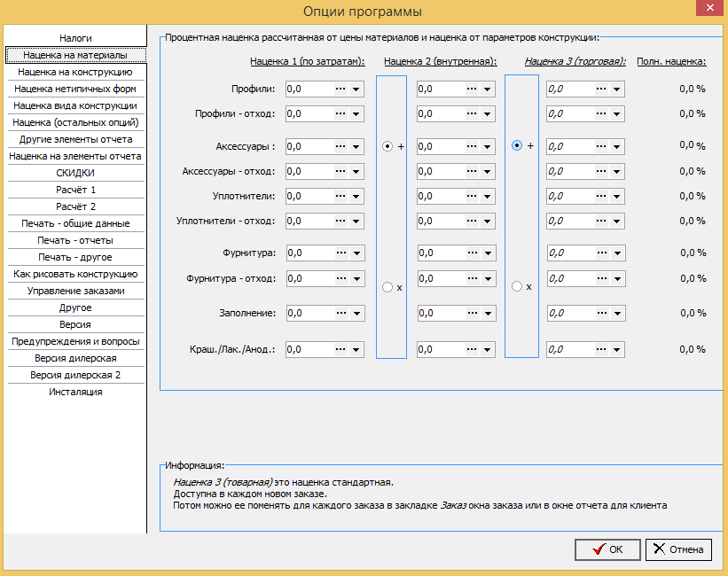Open ellipsis for Заполнение Наценка 3

coord(602,313)
